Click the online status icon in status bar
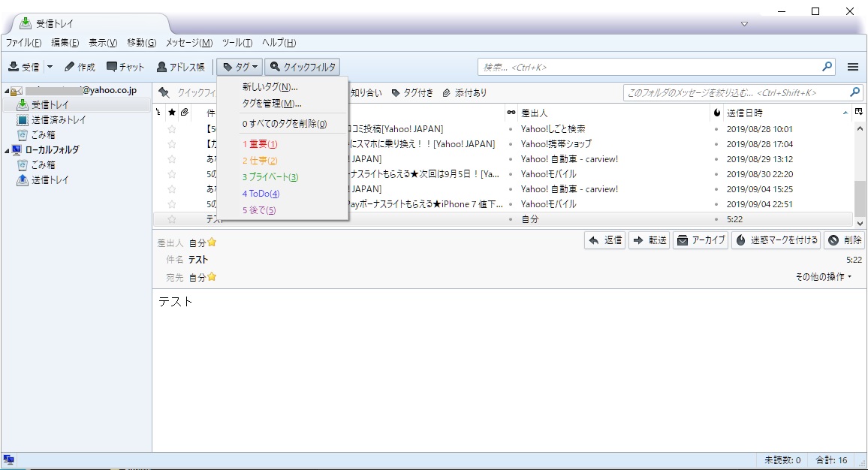The width and height of the screenshot is (868, 470). [9, 460]
